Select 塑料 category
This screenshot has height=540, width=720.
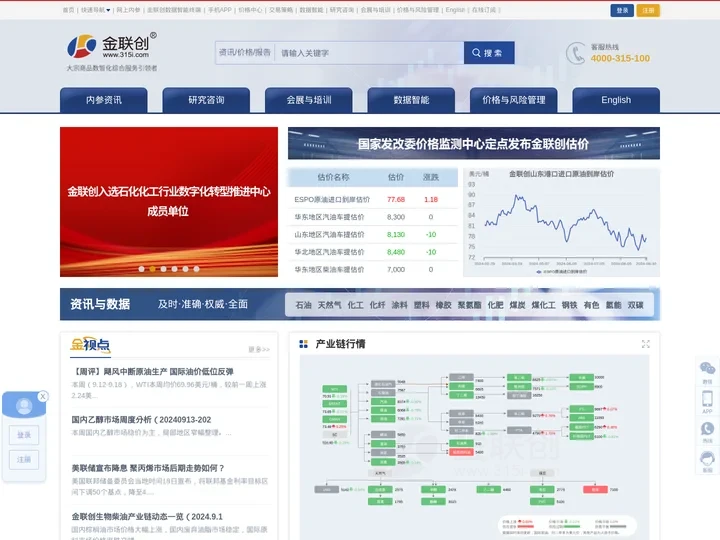click(422, 305)
